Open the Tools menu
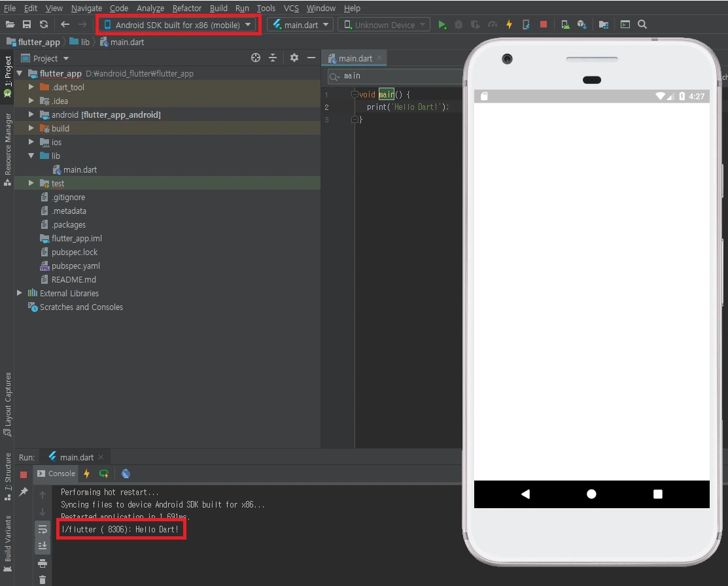 266,9
